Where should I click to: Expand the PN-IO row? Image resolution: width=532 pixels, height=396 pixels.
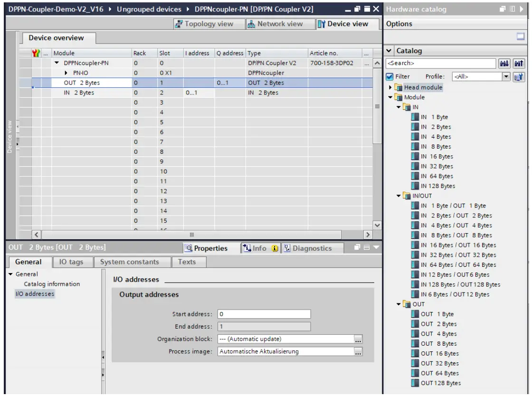60,74
